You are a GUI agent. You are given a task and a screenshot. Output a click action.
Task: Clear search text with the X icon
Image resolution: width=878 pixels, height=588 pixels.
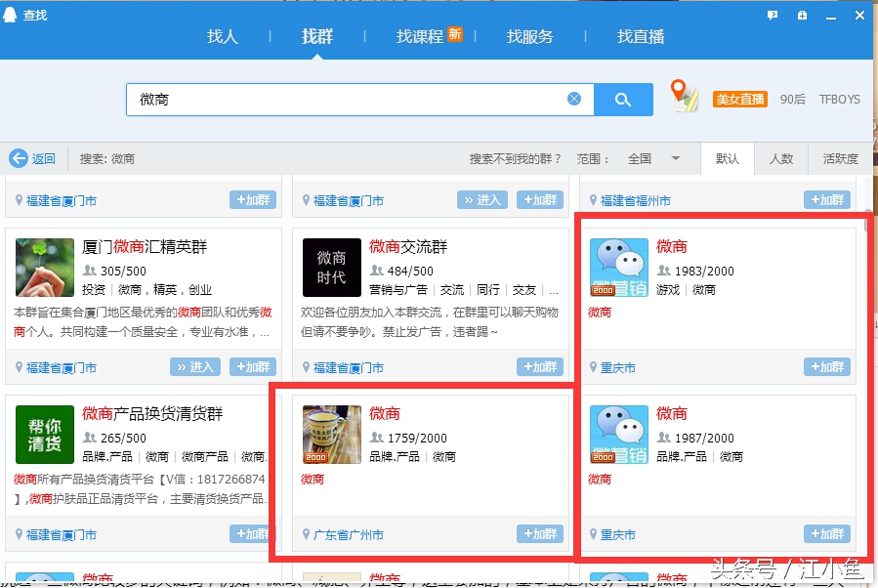(x=574, y=99)
